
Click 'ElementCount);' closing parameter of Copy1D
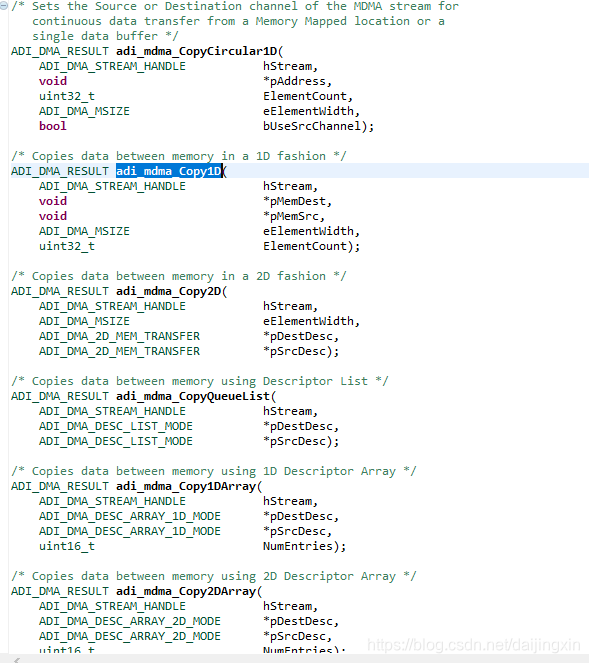coord(311,246)
